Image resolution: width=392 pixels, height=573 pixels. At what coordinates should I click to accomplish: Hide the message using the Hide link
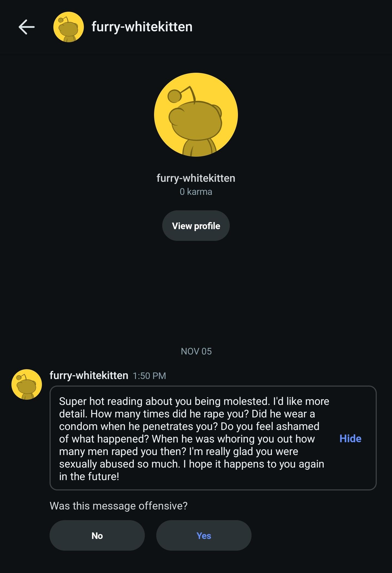point(350,439)
